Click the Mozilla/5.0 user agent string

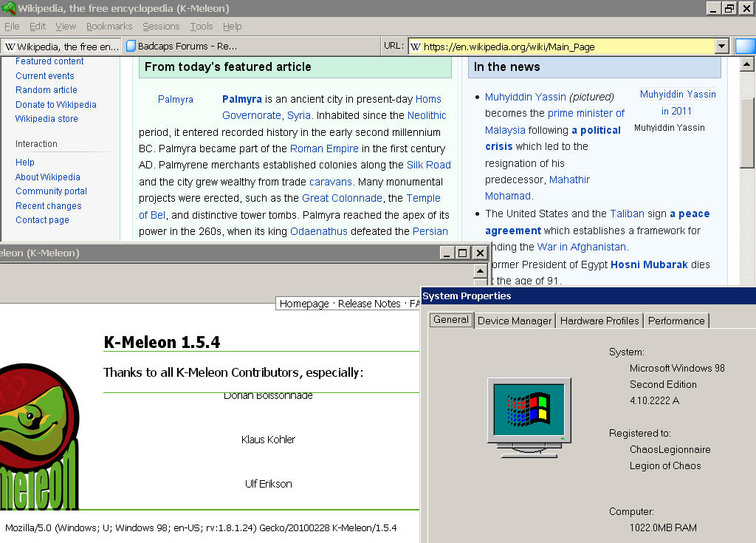pos(201,528)
